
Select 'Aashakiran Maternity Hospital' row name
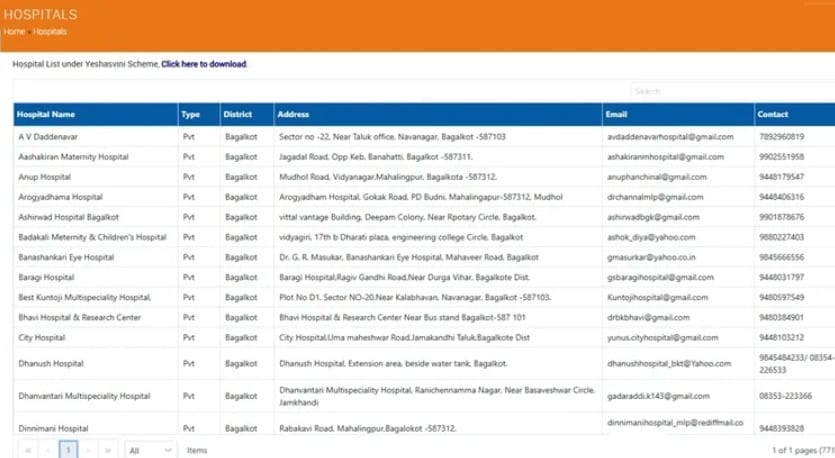point(73,157)
